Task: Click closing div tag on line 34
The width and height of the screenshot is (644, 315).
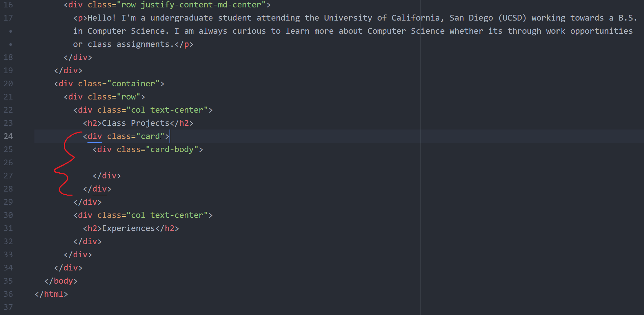Action: tap(68, 268)
